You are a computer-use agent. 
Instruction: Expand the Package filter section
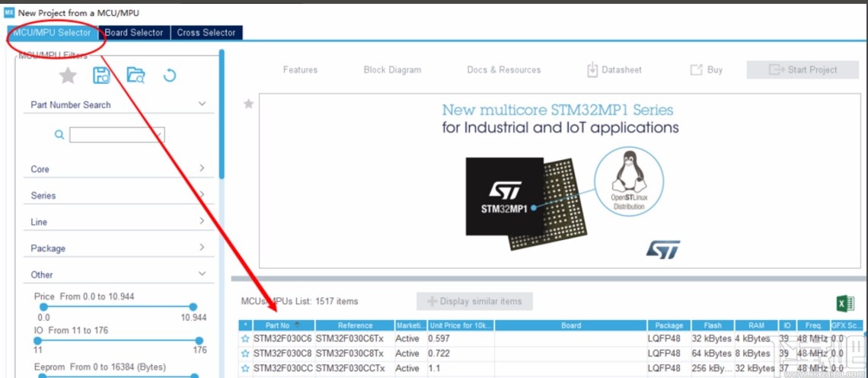(202, 247)
